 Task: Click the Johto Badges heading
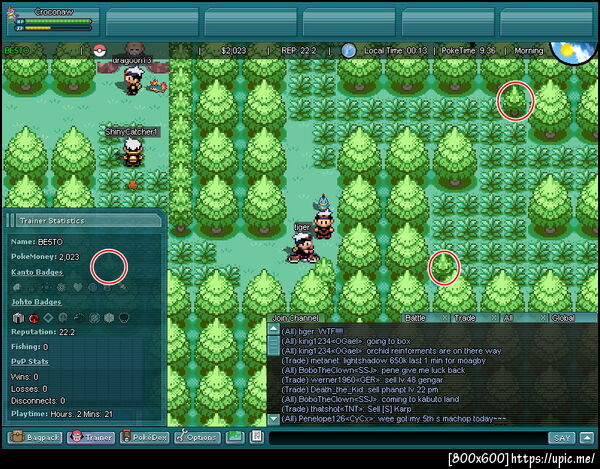[36, 302]
